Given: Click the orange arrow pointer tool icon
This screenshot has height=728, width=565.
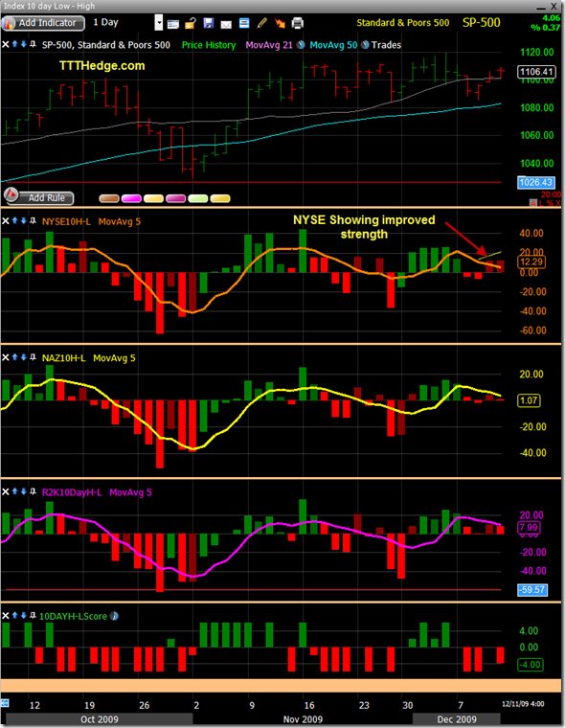Looking at the screenshot, I should (280, 23).
